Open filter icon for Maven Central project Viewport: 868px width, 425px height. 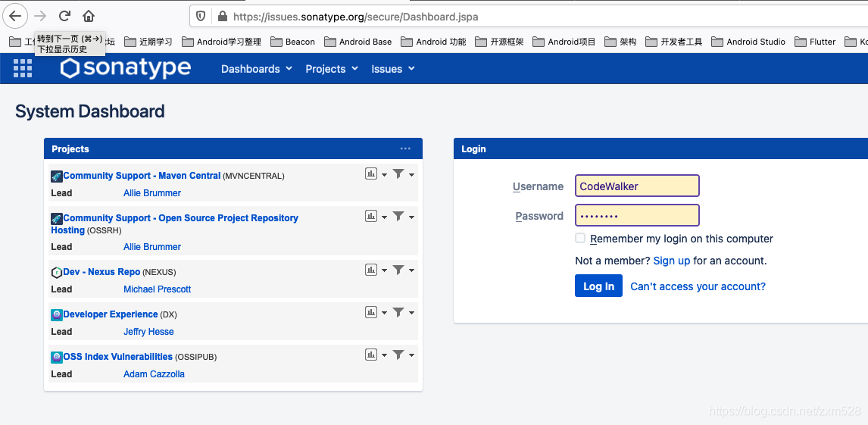(x=398, y=173)
